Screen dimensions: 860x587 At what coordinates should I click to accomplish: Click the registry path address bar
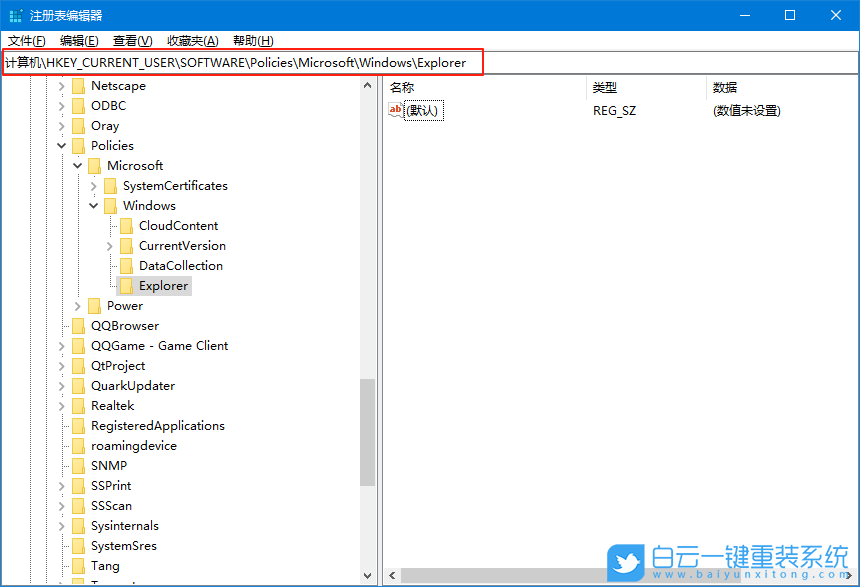tap(240, 62)
